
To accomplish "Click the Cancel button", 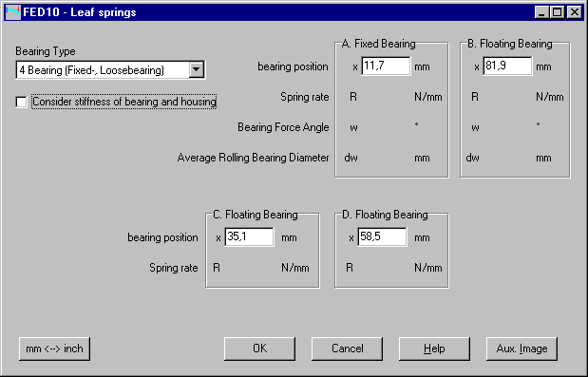I will (347, 349).
